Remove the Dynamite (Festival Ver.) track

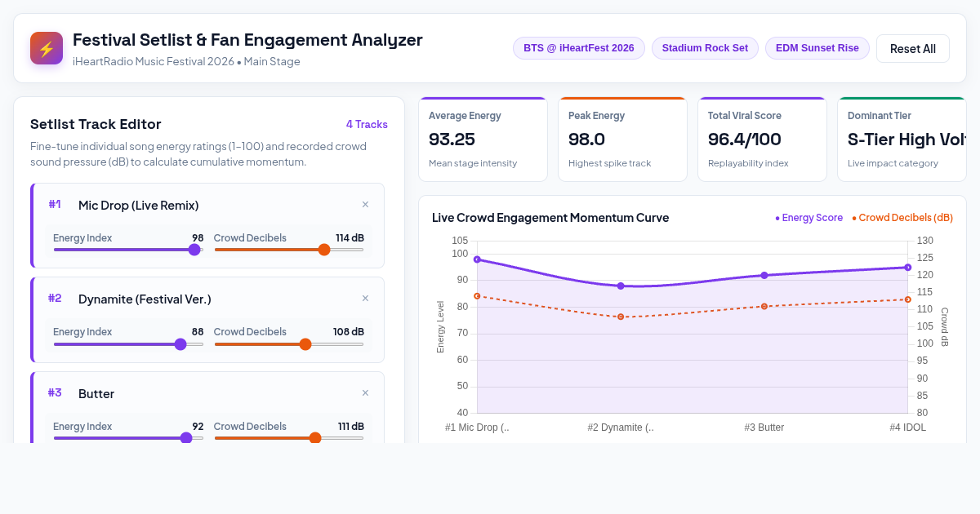(x=365, y=299)
